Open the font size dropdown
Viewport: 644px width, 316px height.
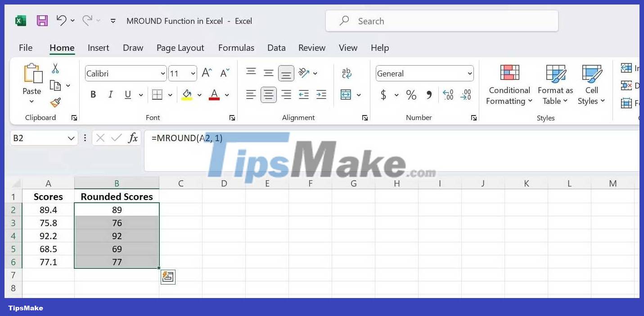[x=193, y=73]
